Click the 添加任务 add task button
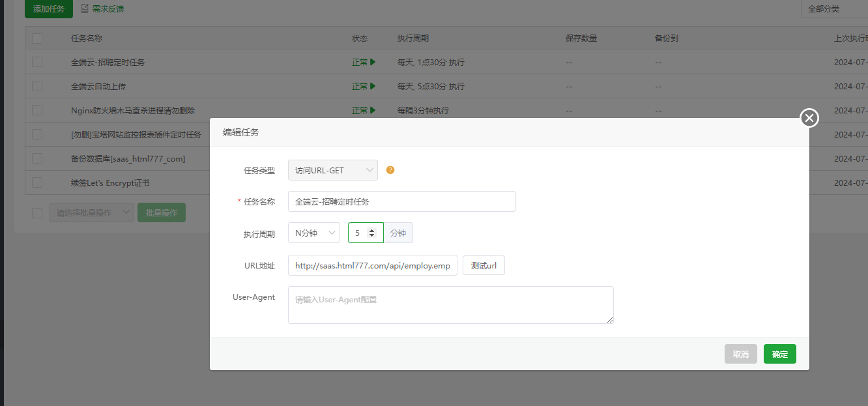The width and height of the screenshot is (868, 406). (x=48, y=8)
